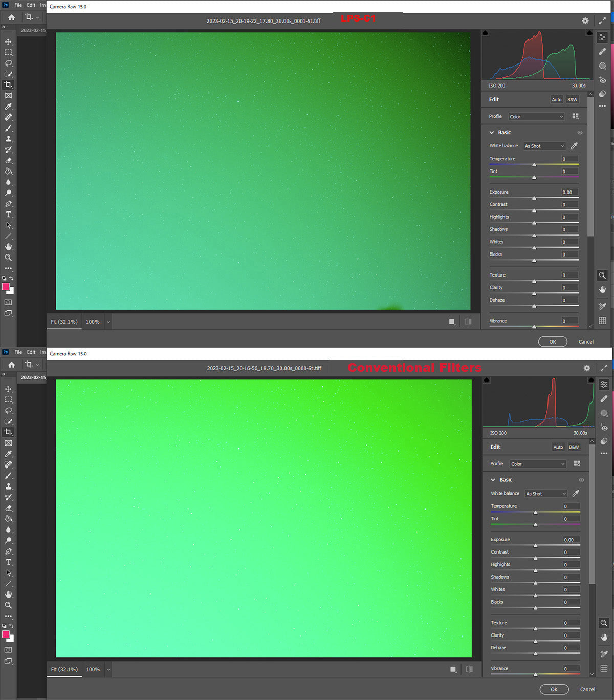Open Red Eye panel in upper Camera Raw

[603, 80]
